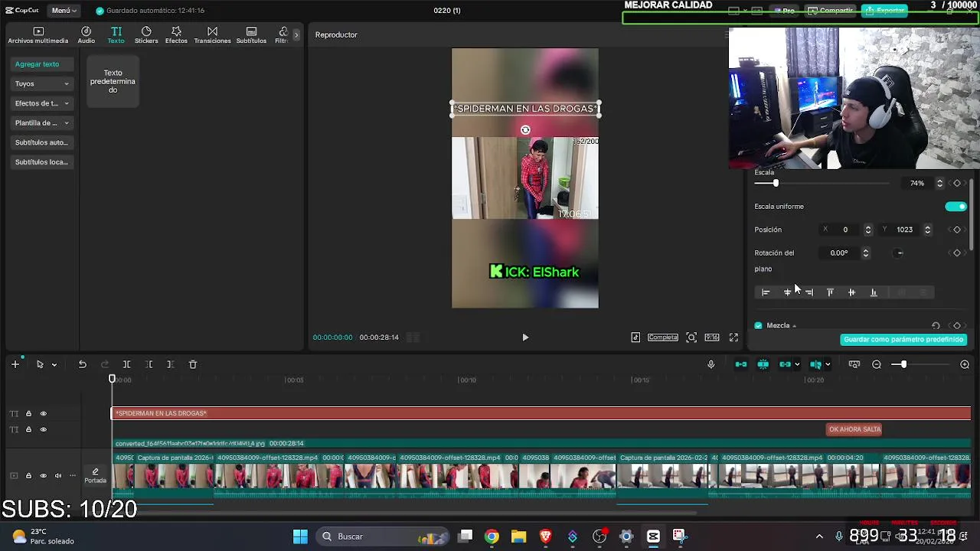Open the Subtítulos tab
The width and height of the screenshot is (980, 551).
(251, 35)
